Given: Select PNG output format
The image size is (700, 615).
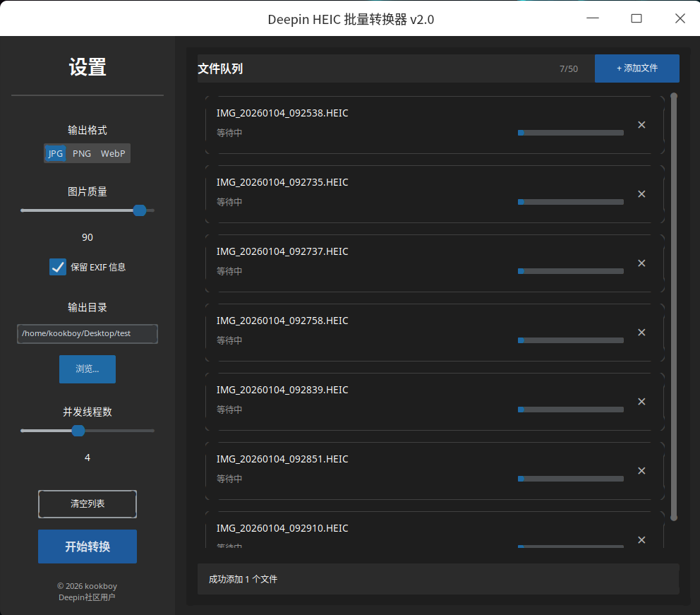Looking at the screenshot, I should [x=82, y=153].
